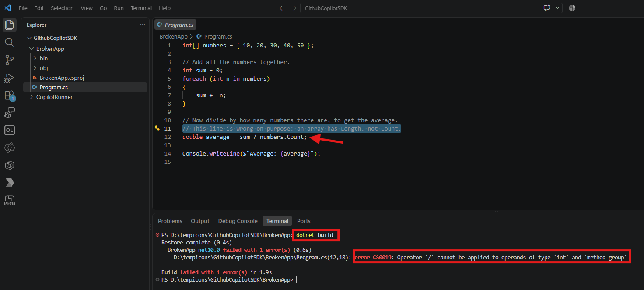This screenshot has height=290, width=644.
Task: Click 'Console.WriteLine' on line 14
Action: 211,154
